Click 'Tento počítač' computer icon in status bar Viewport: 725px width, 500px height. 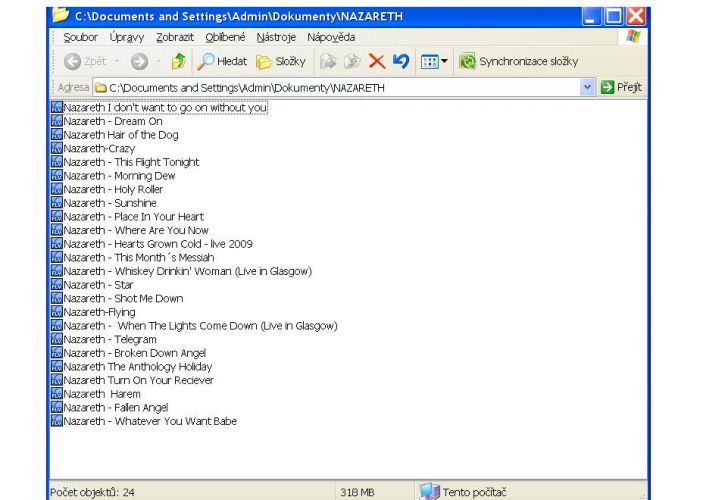pos(429,492)
